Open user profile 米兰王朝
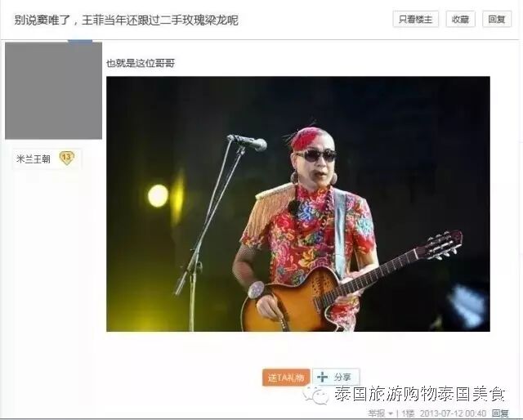Viewport: 523px width, 420px height. tap(34, 159)
